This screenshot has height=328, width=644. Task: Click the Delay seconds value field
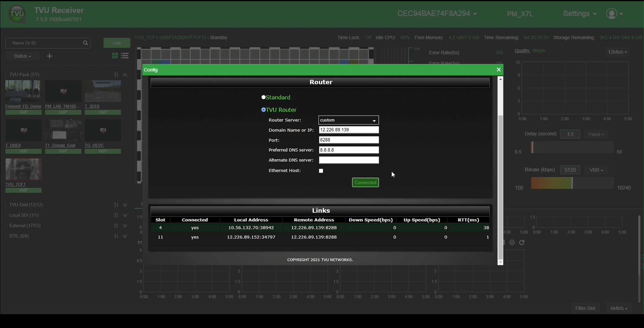(x=570, y=134)
